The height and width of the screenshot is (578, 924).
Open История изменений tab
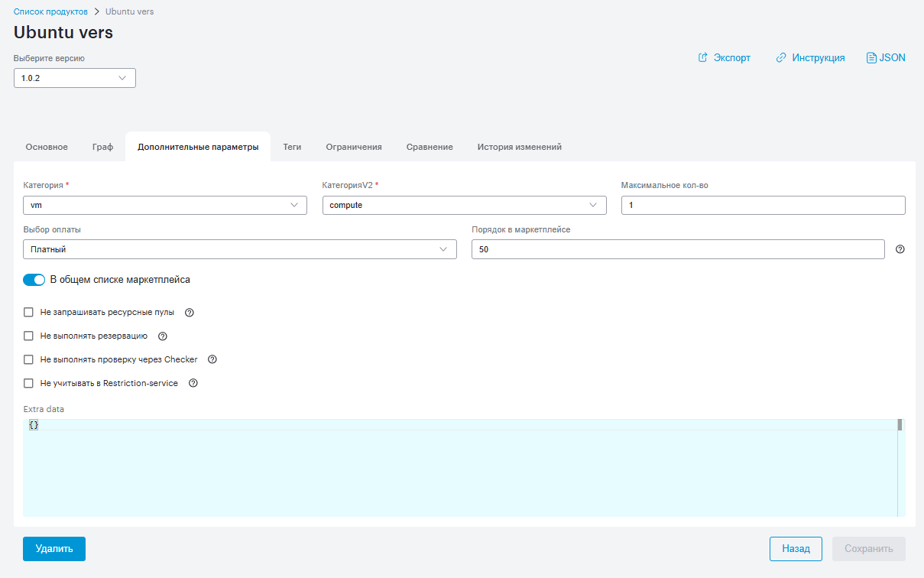(x=520, y=147)
